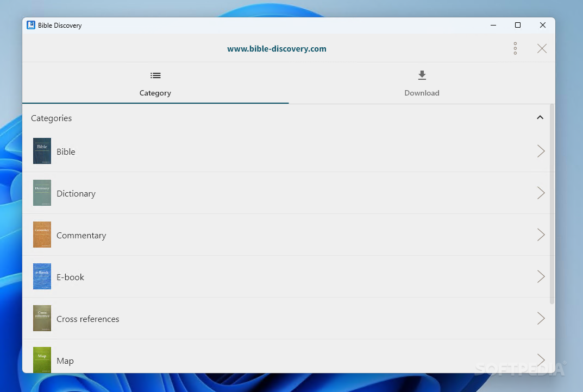Viewport: 583px width, 392px height.
Task: Close the download panel with the X icon
Action: (542, 48)
